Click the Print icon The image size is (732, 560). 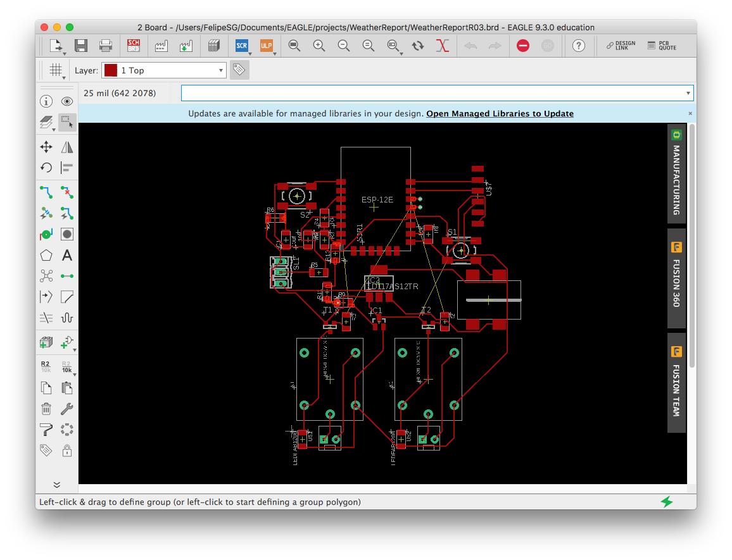[106, 46]
